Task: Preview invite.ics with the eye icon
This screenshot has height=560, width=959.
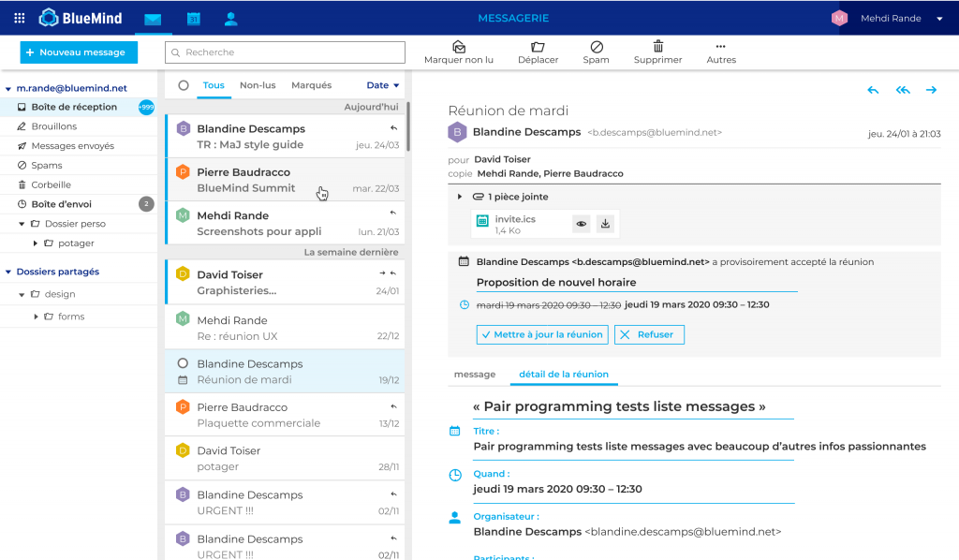Action: coord(582,224)
